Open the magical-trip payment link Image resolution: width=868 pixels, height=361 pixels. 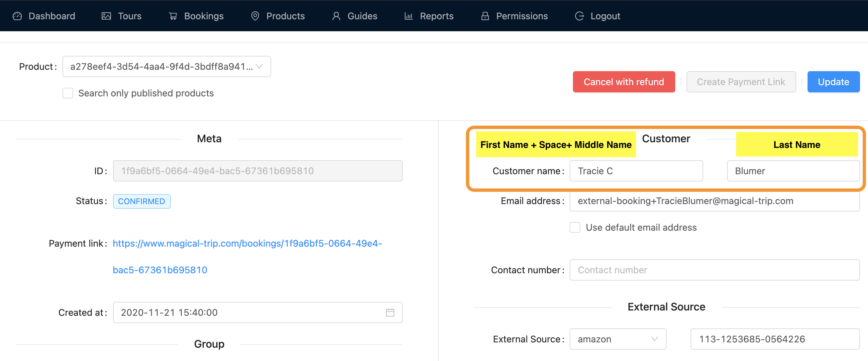[x=247, y=243]
